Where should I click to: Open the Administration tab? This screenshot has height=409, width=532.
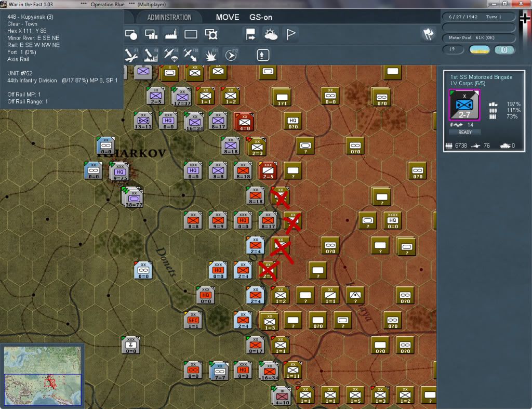(x=169, y=17)
